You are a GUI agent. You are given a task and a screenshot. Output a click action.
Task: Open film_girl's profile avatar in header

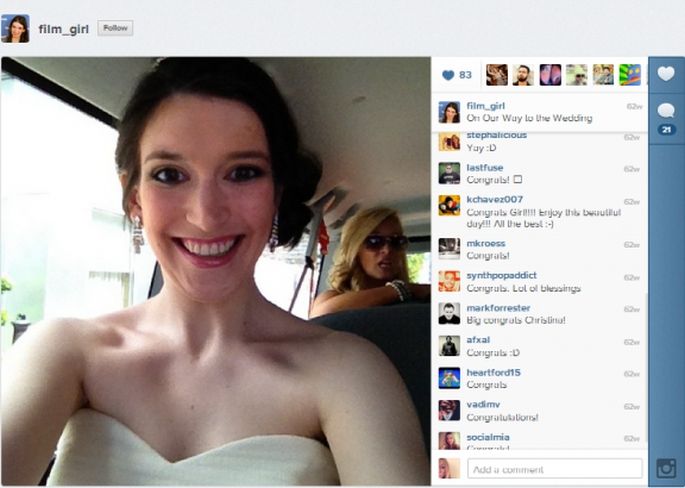(15, 28)
